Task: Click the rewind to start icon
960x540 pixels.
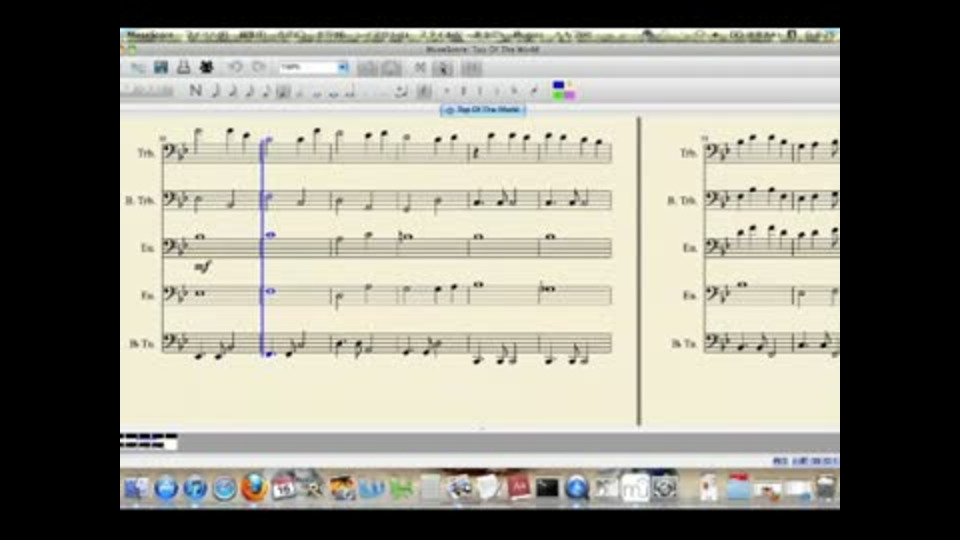Action: click(420, 68)
